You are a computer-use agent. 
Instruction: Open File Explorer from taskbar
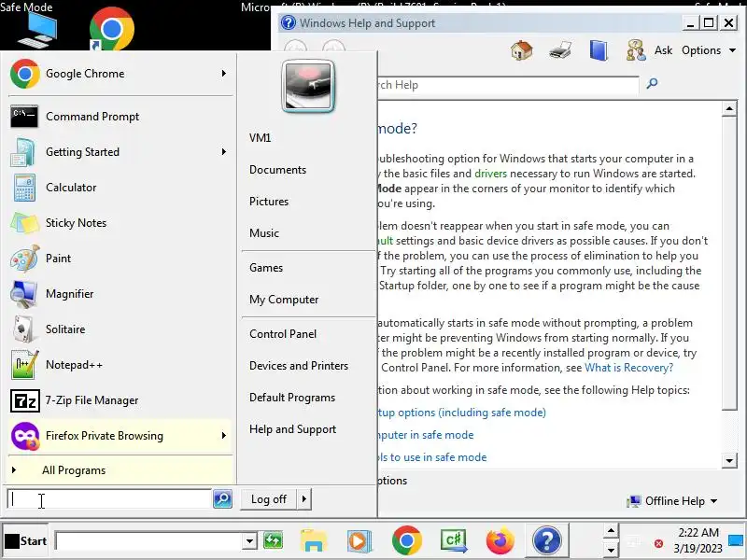pyautogui.click(x=313, y=541)
